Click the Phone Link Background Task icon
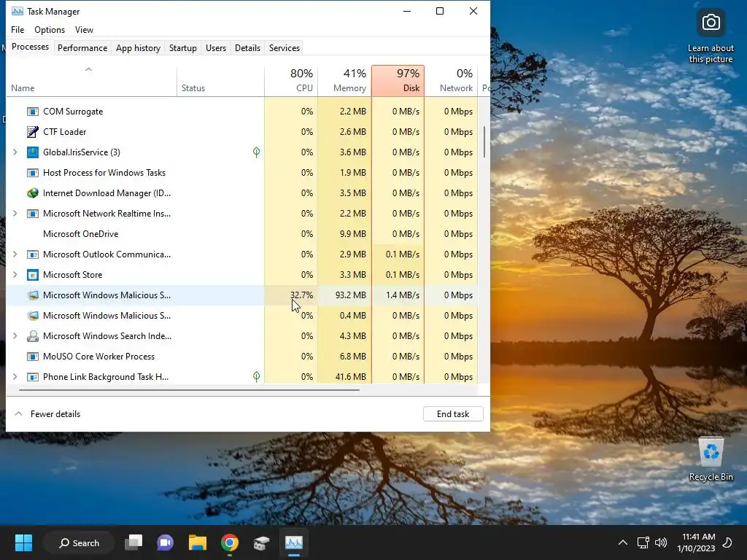This screenshot has width=747, height=560. pyautogui.click(x=32, y=377)
